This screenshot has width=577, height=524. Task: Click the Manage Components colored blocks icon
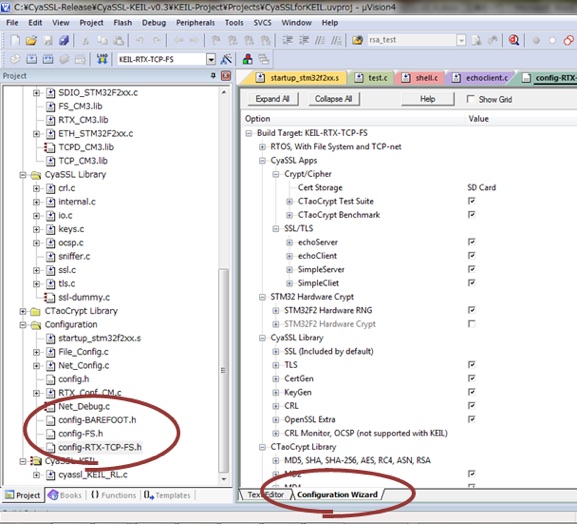248,59
